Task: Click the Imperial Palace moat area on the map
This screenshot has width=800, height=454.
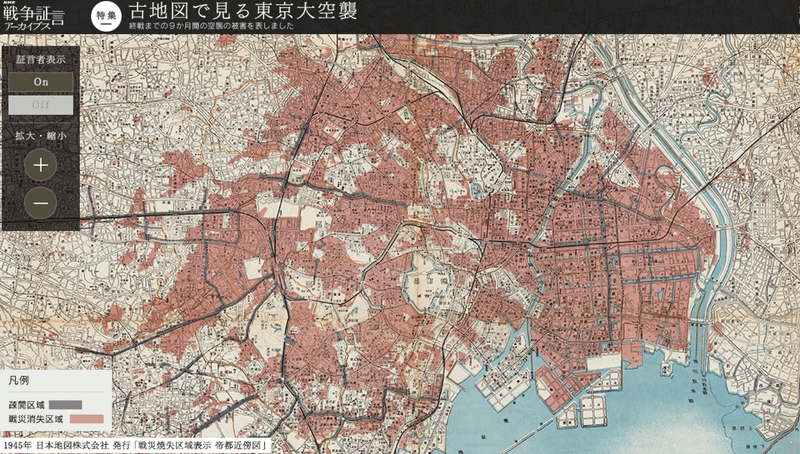Action: [x=427, y=286]
